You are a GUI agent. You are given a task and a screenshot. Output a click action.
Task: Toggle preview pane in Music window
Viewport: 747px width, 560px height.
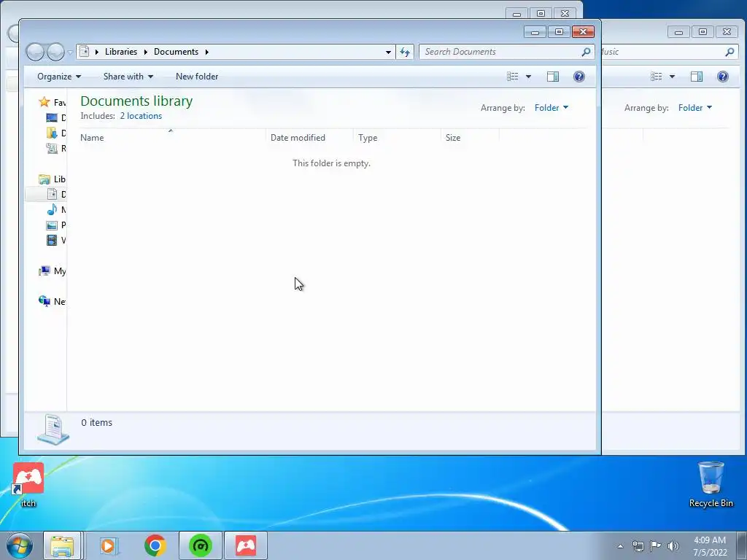pos(697,77)
